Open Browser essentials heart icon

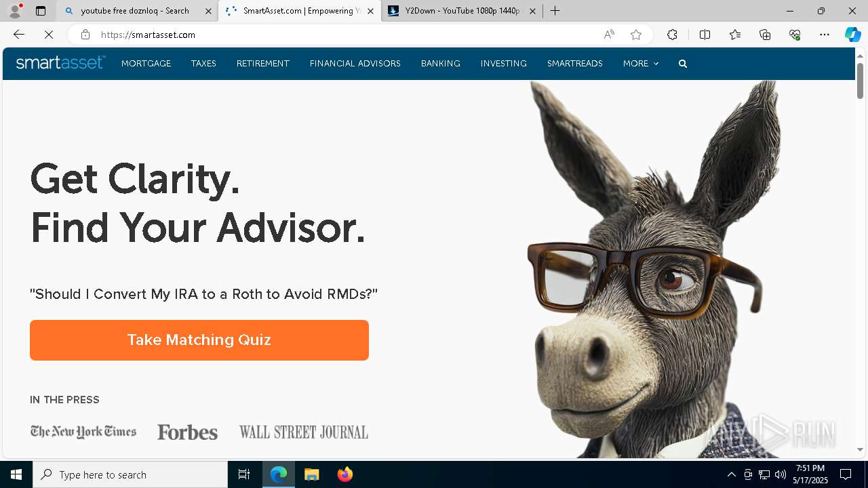[x=795, y=35]
